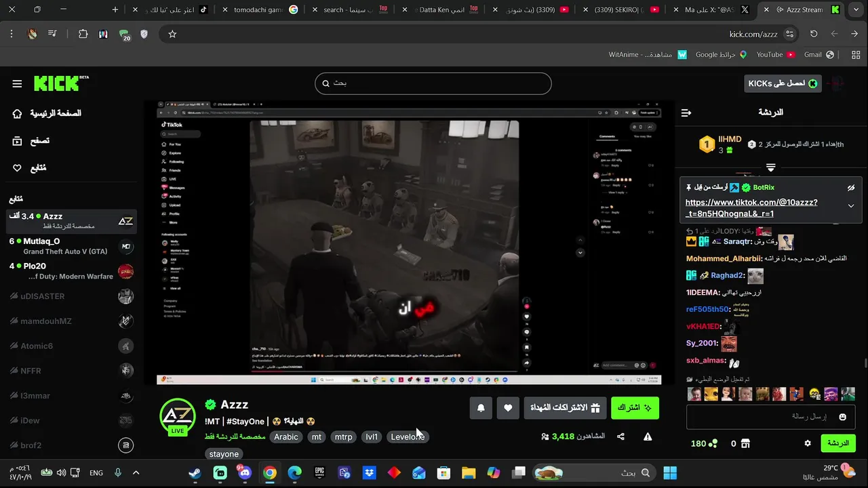Click the KICK logo

click(61, 83)
